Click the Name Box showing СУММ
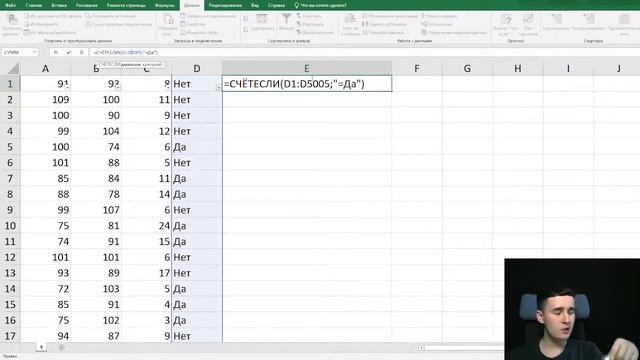The image size is (640, 360). pos(16,52)
